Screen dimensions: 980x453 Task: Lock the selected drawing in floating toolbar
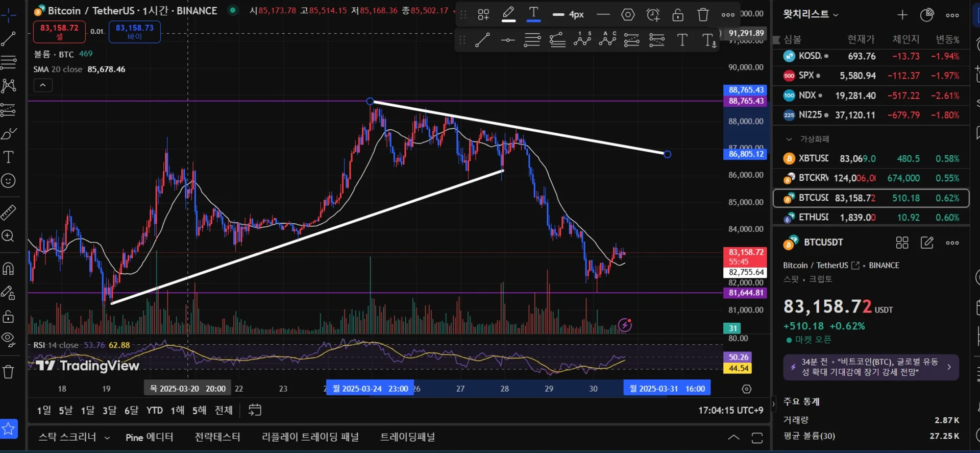[x=678, y=15]
